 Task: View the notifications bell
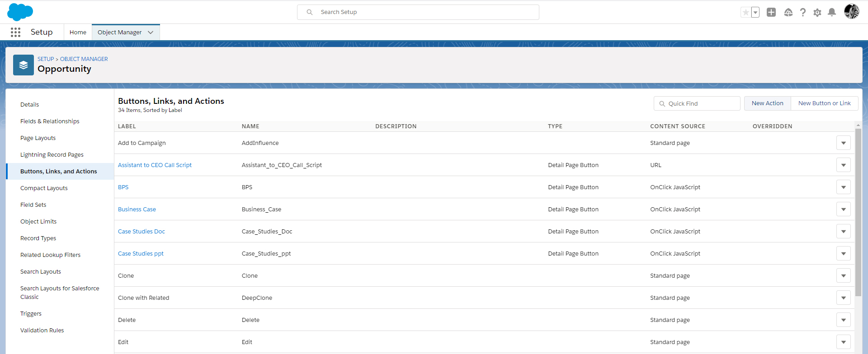point(831,13)
